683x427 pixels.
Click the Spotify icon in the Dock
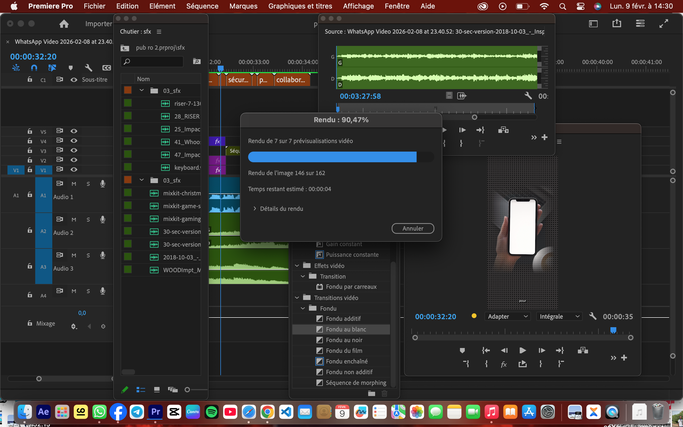click(211, 411)
